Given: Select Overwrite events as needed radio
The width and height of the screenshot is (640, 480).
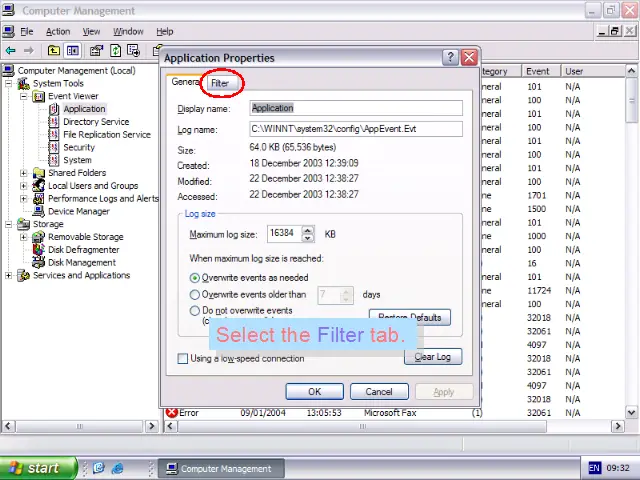Looking at the screenshot, I should [195, 278].
